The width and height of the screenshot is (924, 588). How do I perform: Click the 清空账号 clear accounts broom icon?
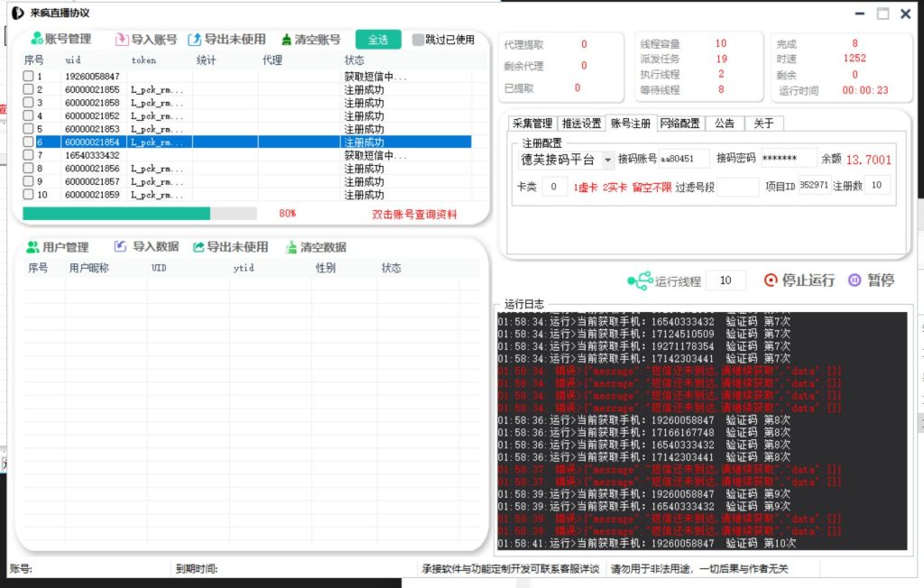click(287, 40)
